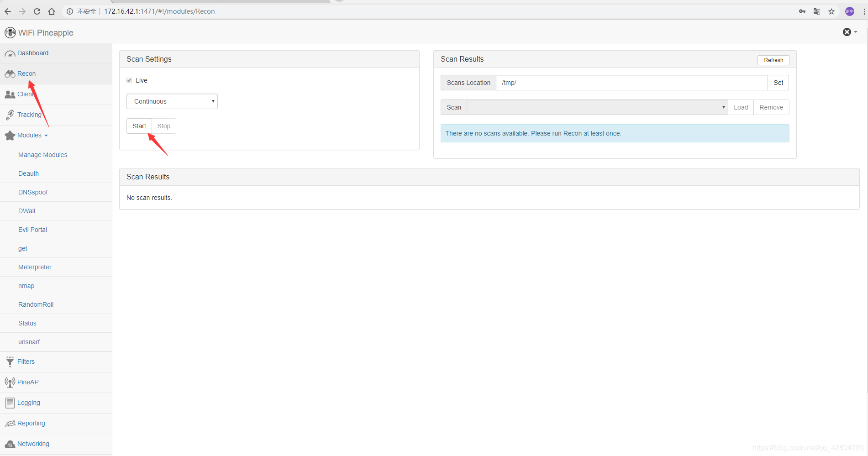Refresh the Scan Results panel
Image resolution: width=868 pixels, height=456 pixels.
tap(773, 60)
